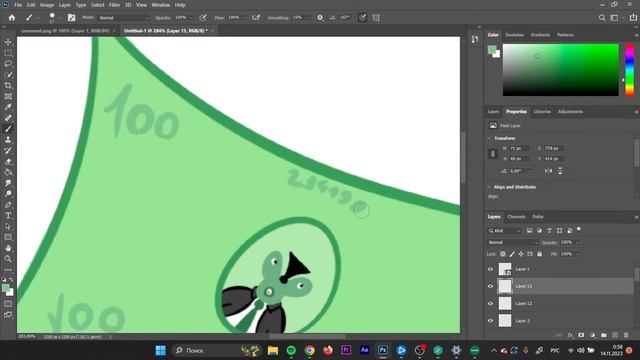Open the Opacity dropdown in options bar
Screen dimensions: 640x360
coord(191,18)
